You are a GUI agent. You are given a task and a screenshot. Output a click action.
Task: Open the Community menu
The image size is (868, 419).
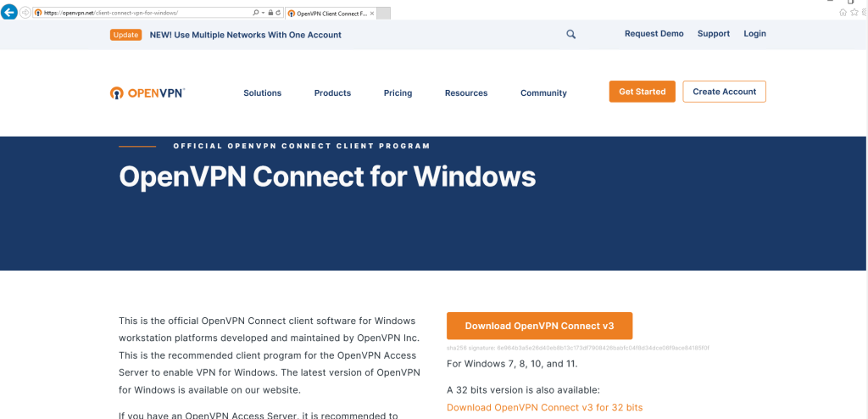click(x=543, y=93)
